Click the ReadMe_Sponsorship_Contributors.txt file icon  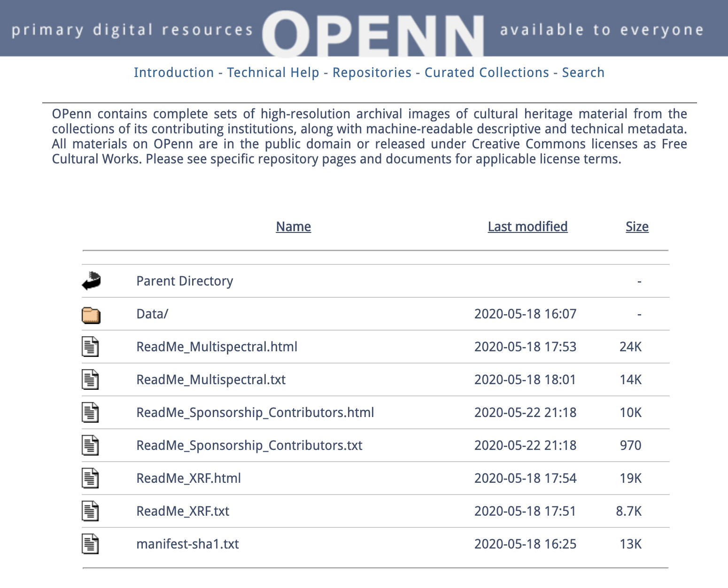click(91, 446)
